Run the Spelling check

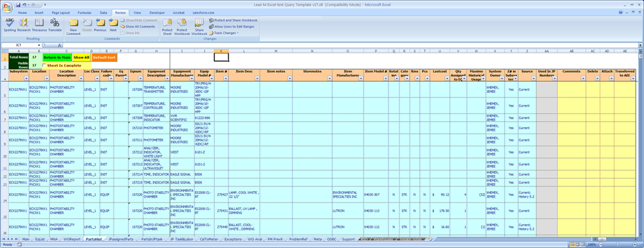coord(10,25)
